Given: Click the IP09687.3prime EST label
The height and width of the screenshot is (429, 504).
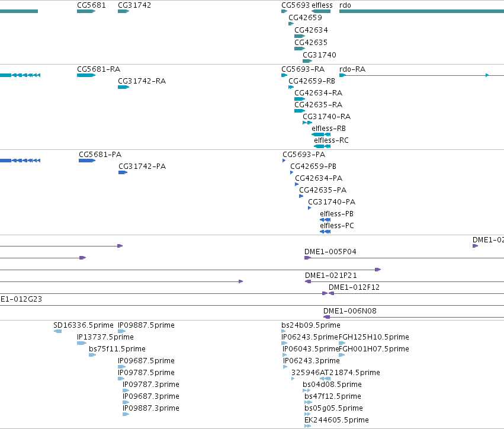Looking at the screenshot, I should tap(151, 397).
